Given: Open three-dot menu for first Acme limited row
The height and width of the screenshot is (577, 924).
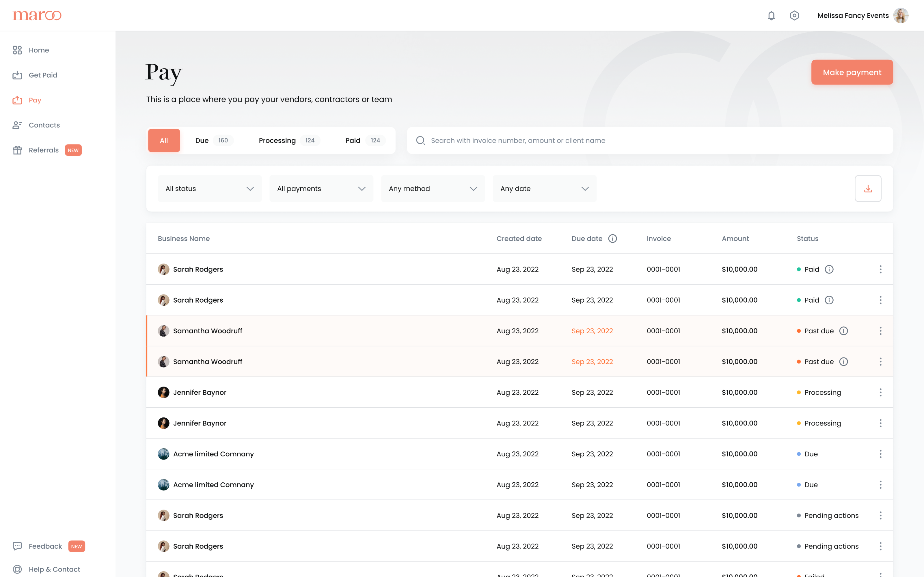Looking at the screenshot, I should point(880,454).
